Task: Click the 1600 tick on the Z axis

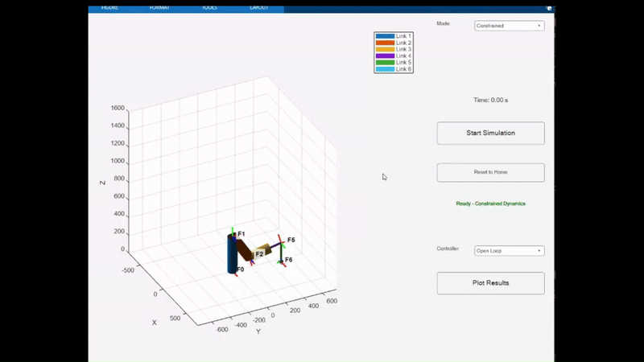Action: click(x=118, y=108)
